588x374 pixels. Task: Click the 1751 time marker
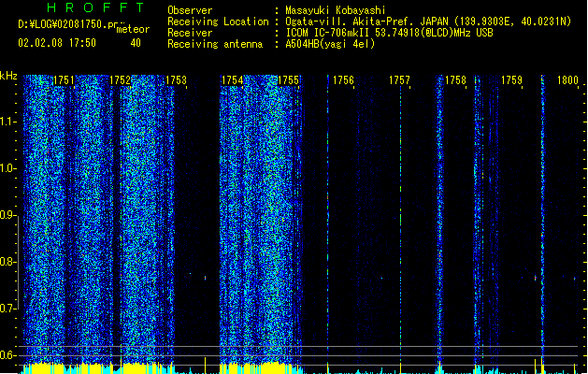click(64, 80)
